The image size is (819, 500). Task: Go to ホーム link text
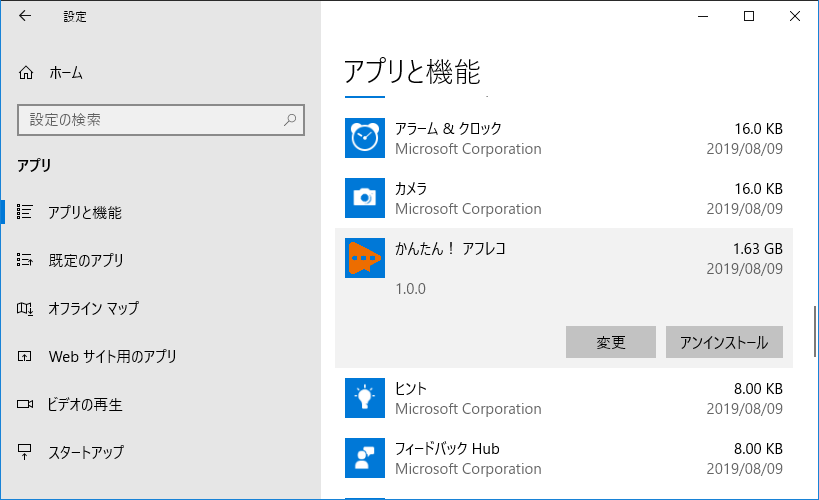pyautogui.click(x=66, y=73)
